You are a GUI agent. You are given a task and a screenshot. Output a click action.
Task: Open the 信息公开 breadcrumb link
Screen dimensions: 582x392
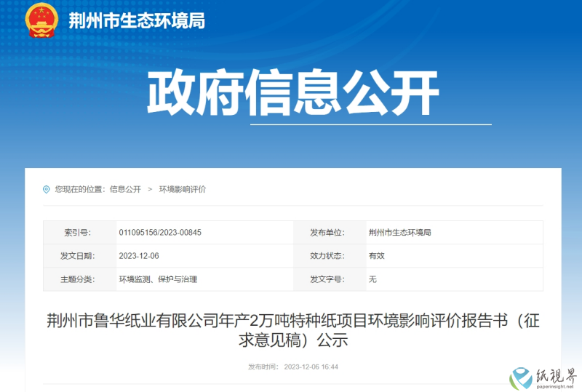(x=125, y=189)
